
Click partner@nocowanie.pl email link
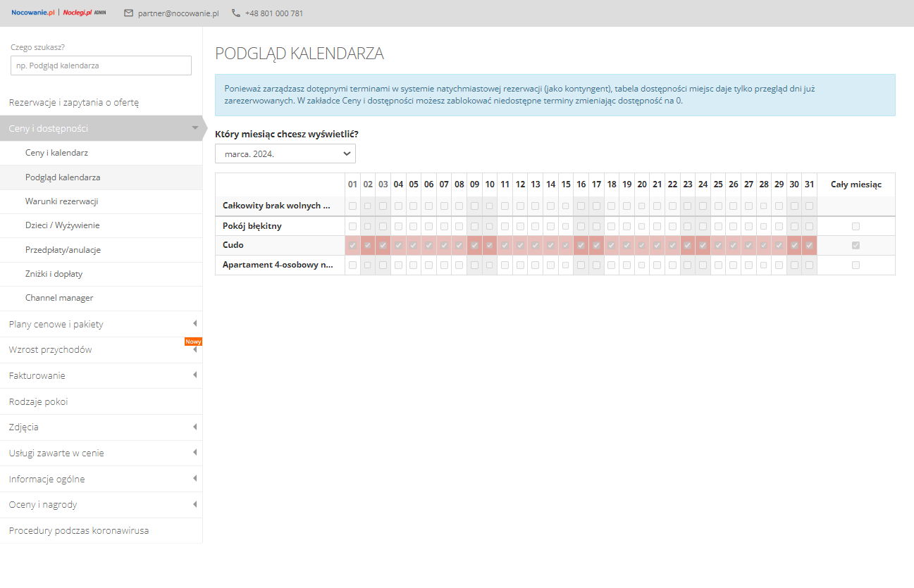pyautogui.click(x=178, y=13)
